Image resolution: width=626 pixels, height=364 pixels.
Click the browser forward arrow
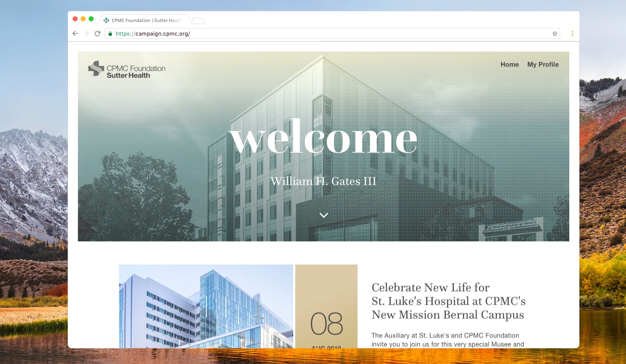click(x=86, y=34)
